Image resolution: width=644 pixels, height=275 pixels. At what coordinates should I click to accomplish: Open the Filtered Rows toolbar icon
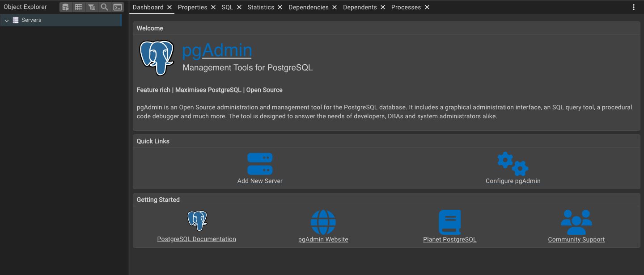coord(92,7)
